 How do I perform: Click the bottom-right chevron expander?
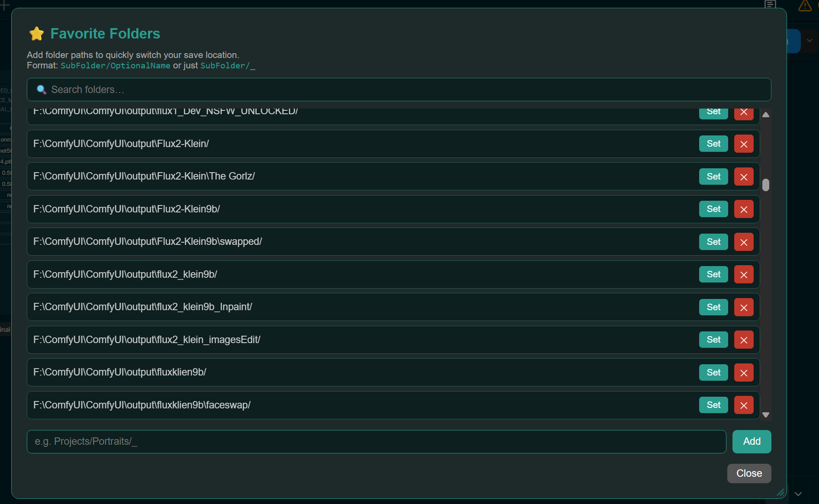(x=798, y=494)
